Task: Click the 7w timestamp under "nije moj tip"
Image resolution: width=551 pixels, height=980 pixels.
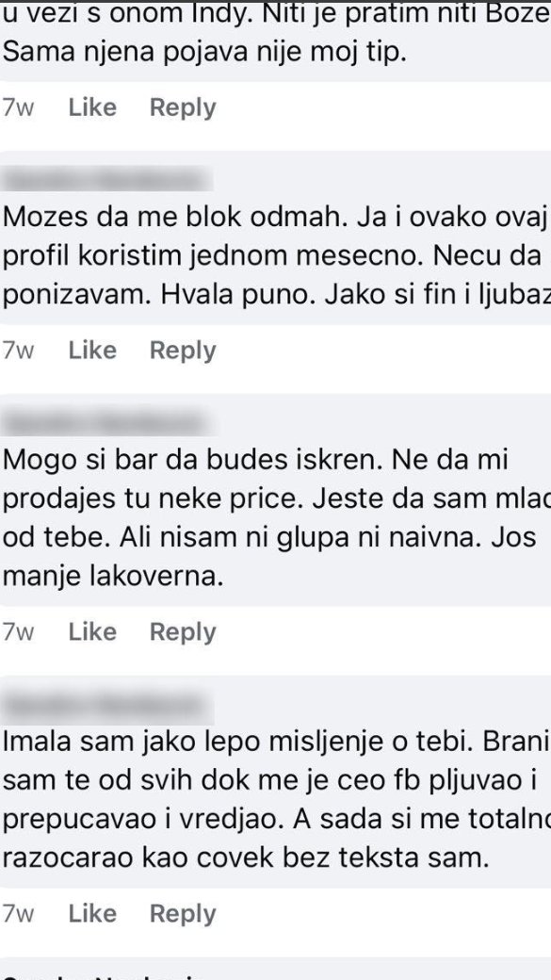Action: [18, 108]
